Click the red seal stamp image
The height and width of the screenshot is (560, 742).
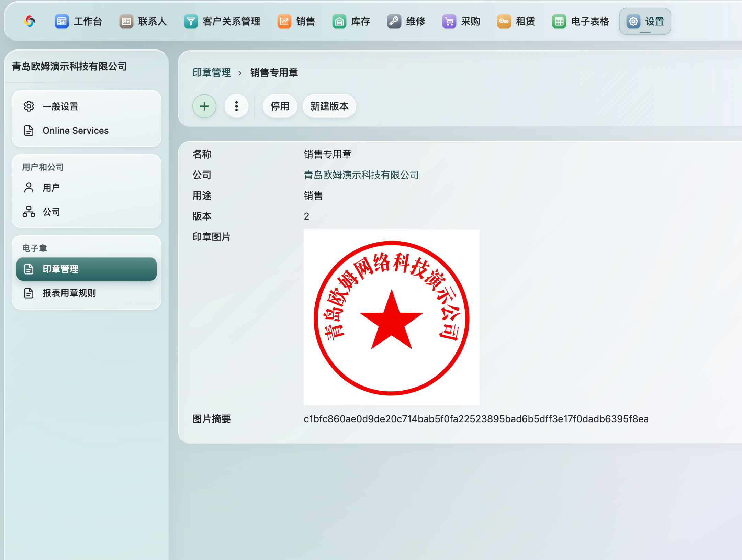click(x=392, y=317)
